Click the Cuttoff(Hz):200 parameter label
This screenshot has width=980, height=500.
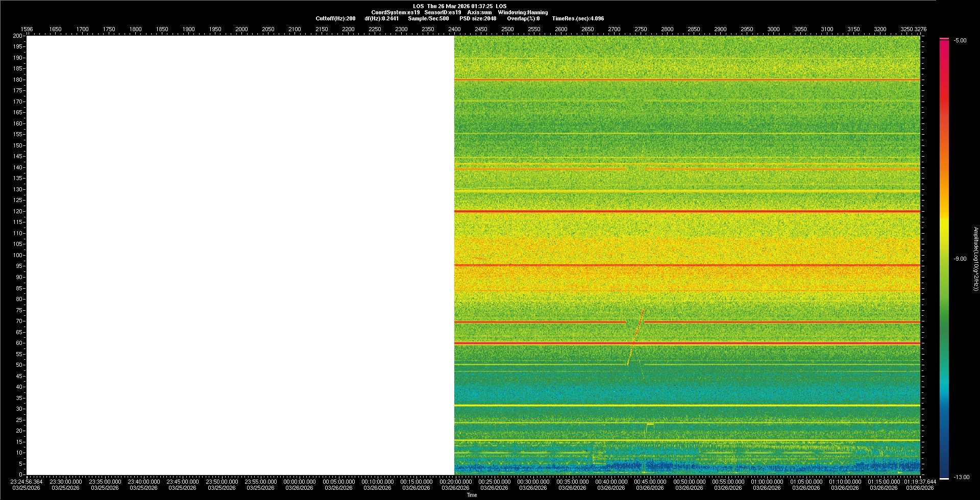point(335,18)
